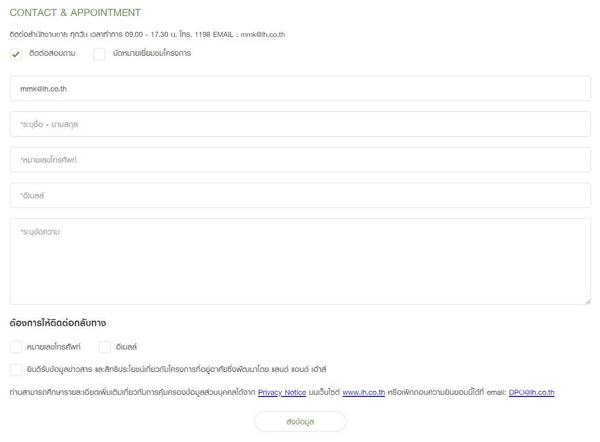Click the หมายเลขโทรศัพท์ phone number input
The width and height of the screenshot is (600, 442).
pyautogui.click(x=300, y=160)
